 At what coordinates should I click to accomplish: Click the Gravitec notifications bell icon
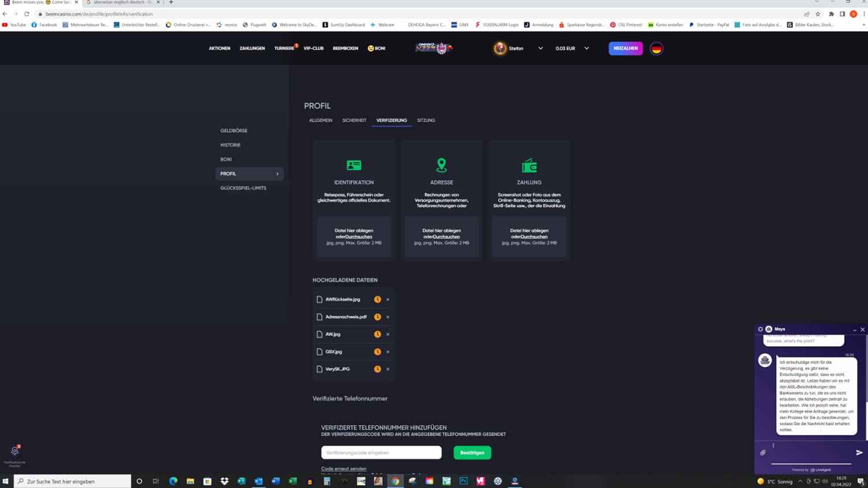pos(15,451)
